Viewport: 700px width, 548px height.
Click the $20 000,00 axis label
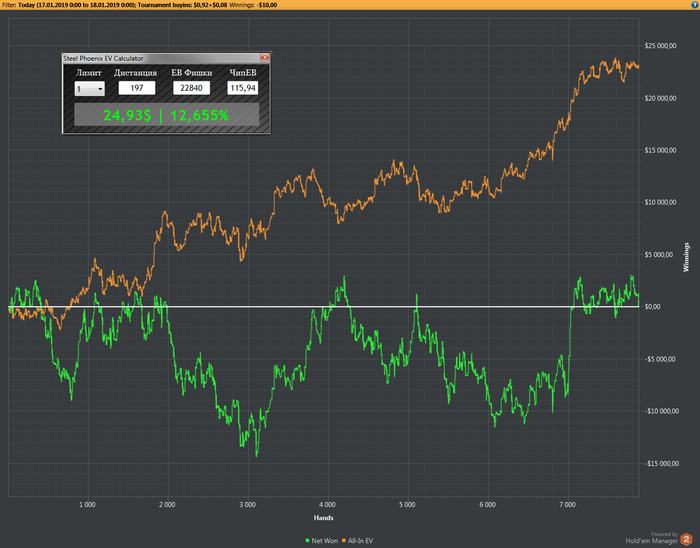660,98
